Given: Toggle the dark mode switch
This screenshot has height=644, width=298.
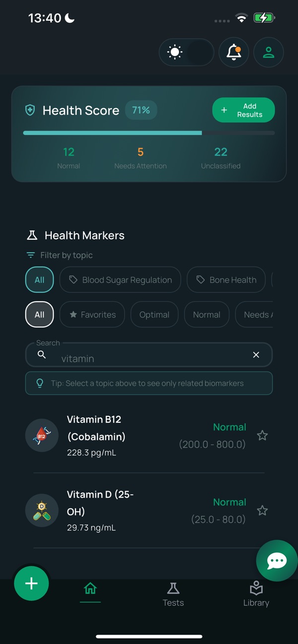Looking at the screenshot, I should point(186,52).
